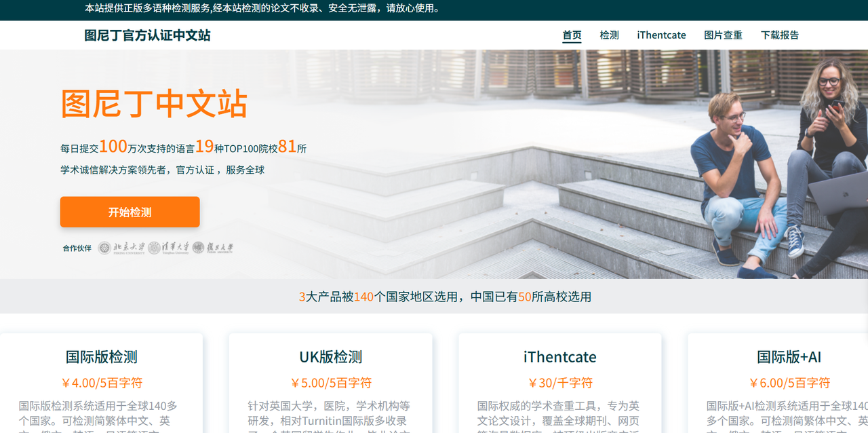
Task: Click the 图尼丁中文站 hero heading
Action: click(154, 104)
